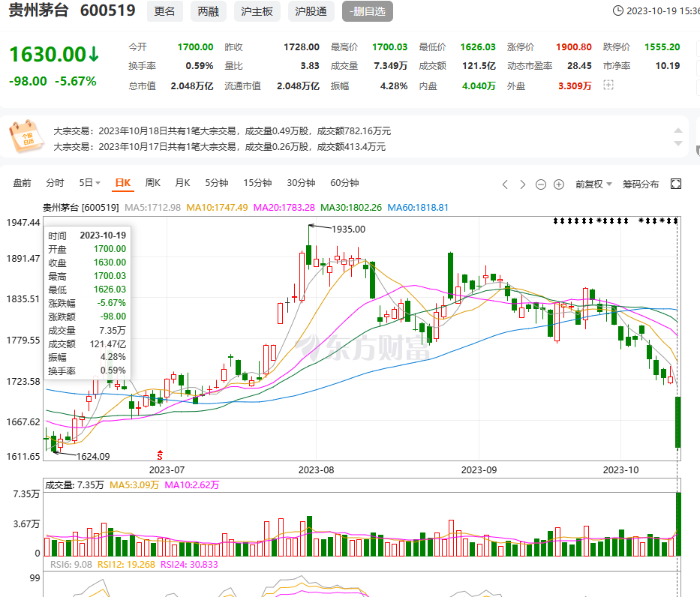Click the MA30:1802.26 indicator label
Image resolution: width=700 pixels, height=597 pixels.
coord(351,208)
